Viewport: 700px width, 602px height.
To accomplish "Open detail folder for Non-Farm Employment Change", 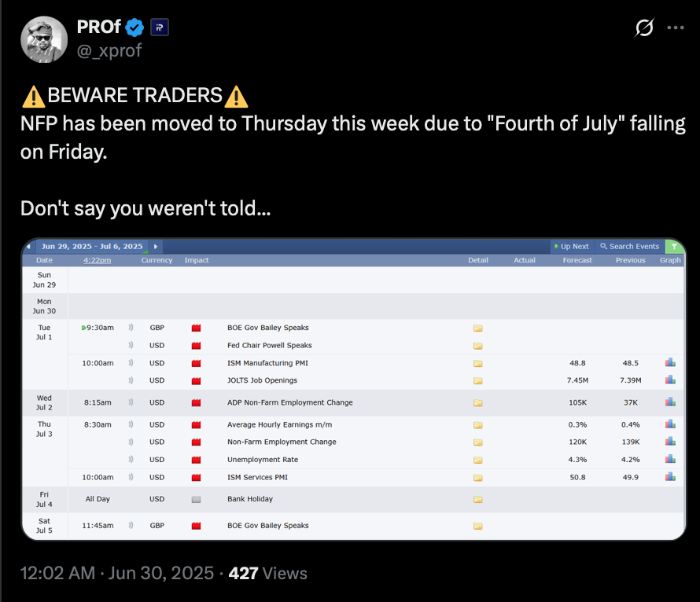I will 478,442.
